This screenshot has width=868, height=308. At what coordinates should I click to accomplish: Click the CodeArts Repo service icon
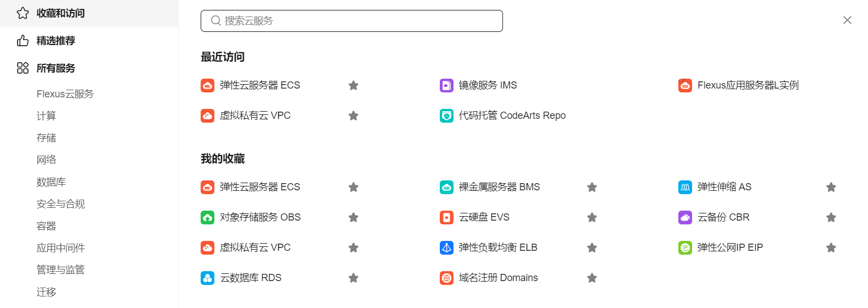click(446, 116)
